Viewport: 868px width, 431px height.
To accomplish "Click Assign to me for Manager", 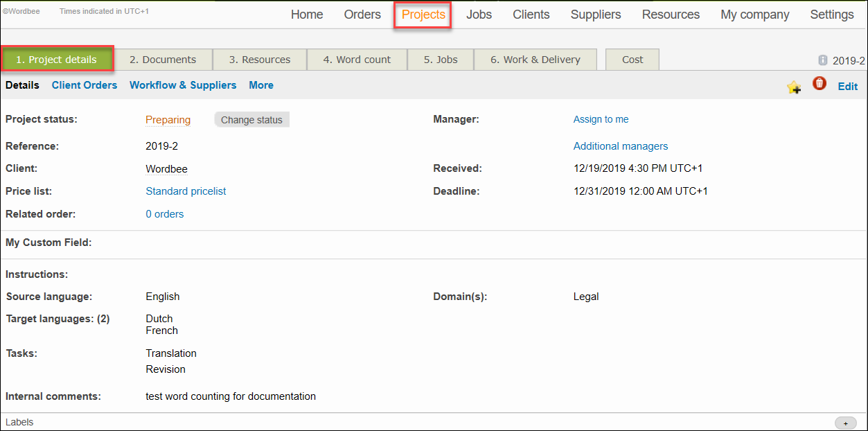I will [x=601, y=119].
